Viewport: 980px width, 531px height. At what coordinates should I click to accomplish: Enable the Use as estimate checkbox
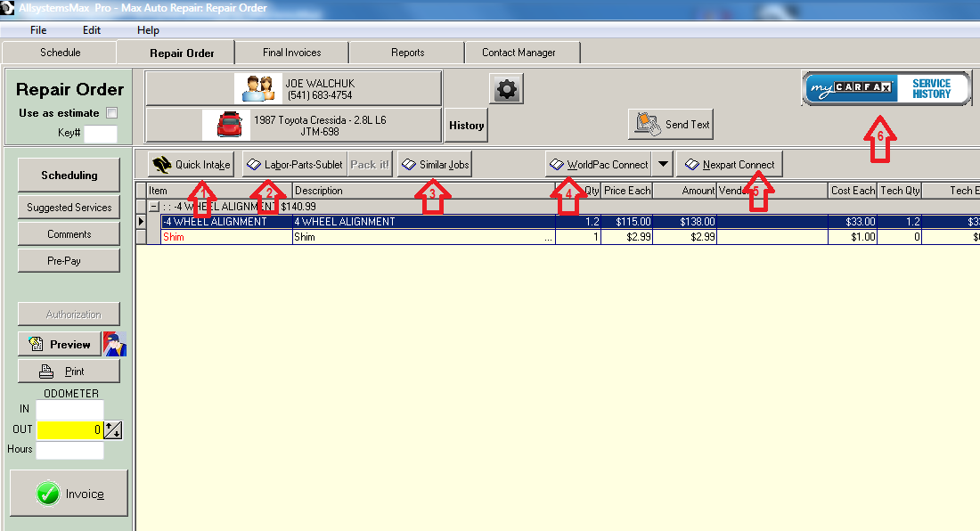click(111, 113)
